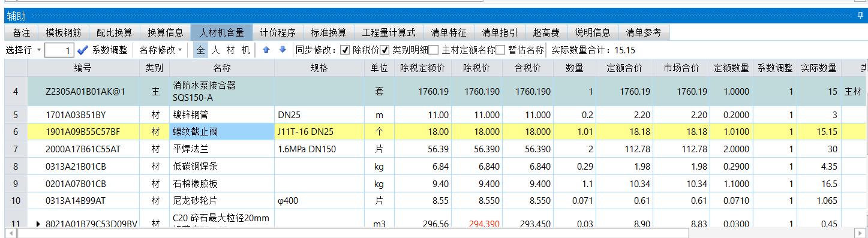Click the 实际数量 column header
This screenshot has width=868, height=238.
click(x=819, y=68)
